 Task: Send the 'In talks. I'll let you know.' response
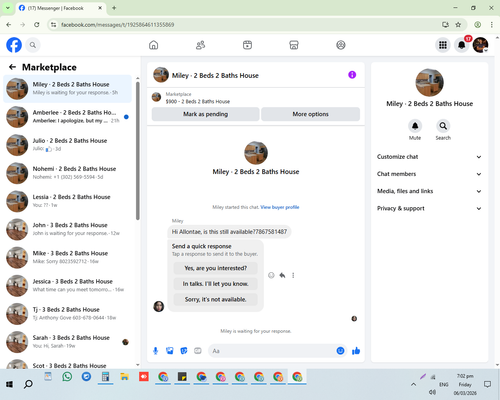[216, 284]
